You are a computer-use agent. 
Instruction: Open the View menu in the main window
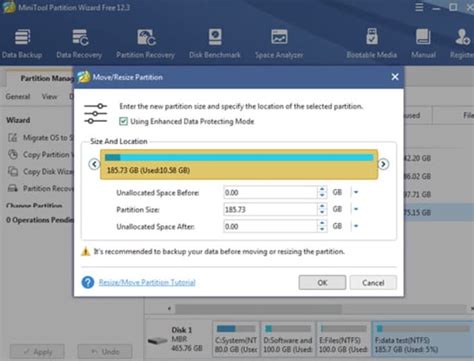click(49, 97)
